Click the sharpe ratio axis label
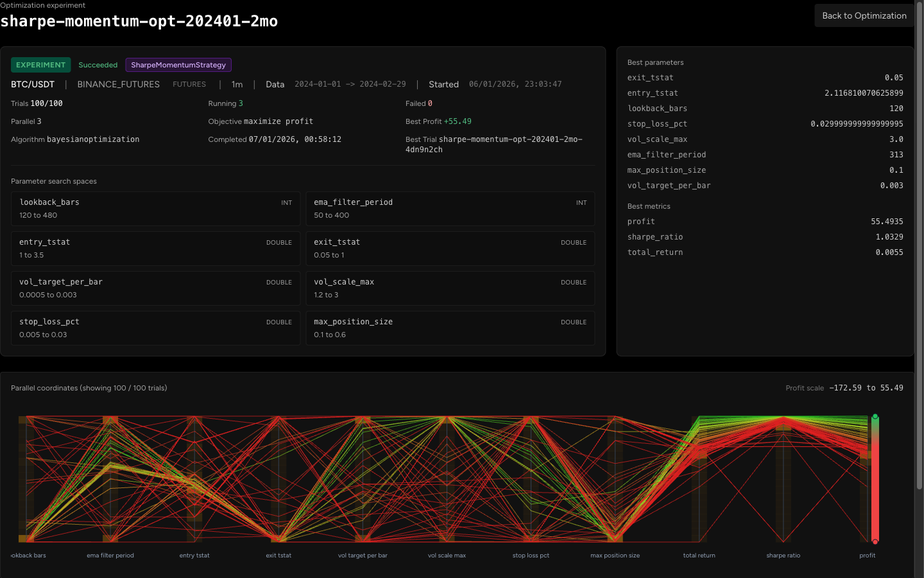The width and height of the screenshot is (924, 578). point(783,556)
